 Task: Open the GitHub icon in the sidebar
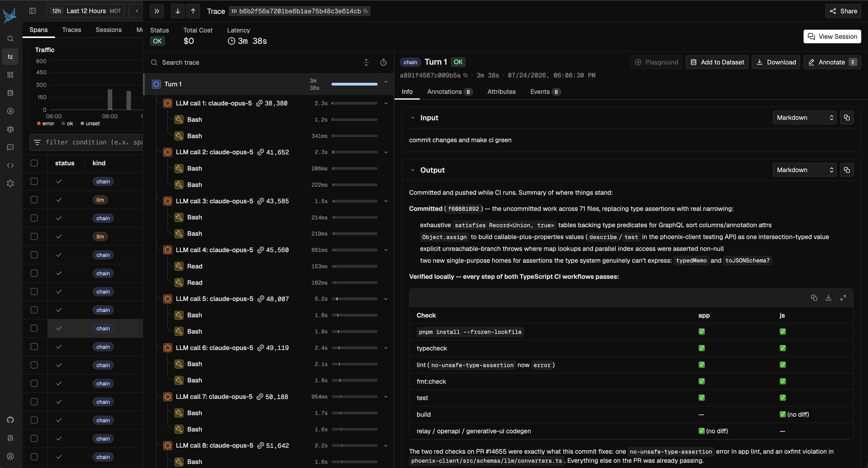[10, 420]
